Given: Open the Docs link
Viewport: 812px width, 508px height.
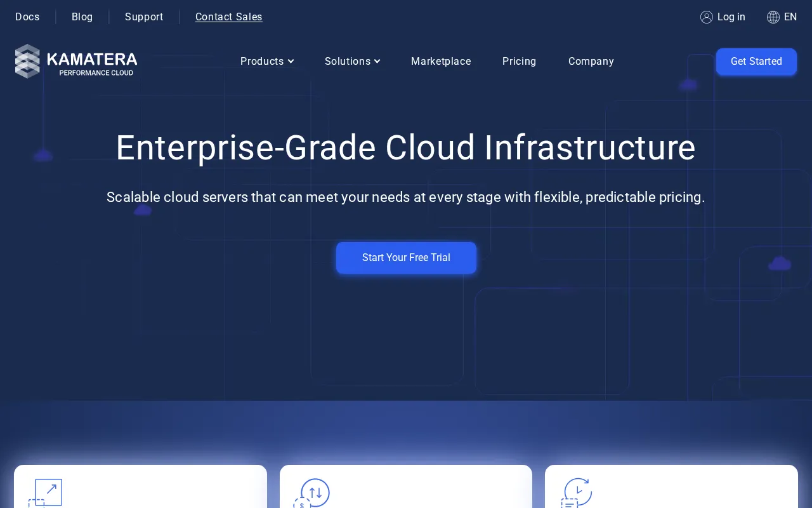Looking at the screenshot, I should 27,17.
